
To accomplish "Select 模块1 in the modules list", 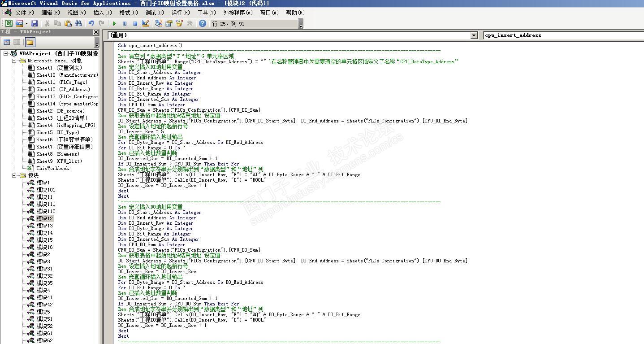I will [x=43, y=183].
